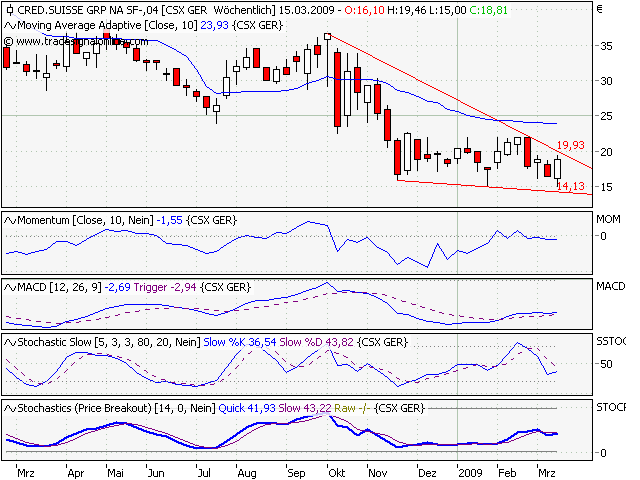Viewport: 640px width, 480px height.
Task: Click the line icon beside Moving Average Adaptive
Action: tap(10, 23)
